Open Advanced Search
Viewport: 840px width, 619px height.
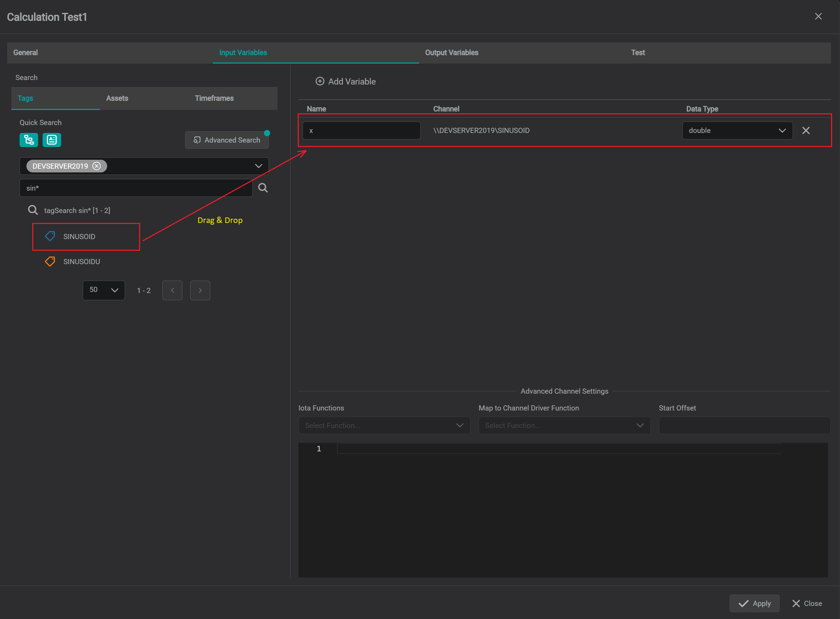pyautogui.click(x=227, y=140)
